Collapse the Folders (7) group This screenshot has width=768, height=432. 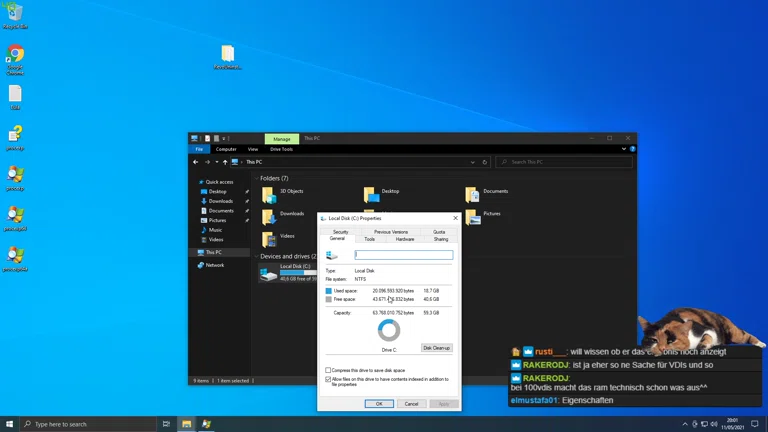pos(257,179)
